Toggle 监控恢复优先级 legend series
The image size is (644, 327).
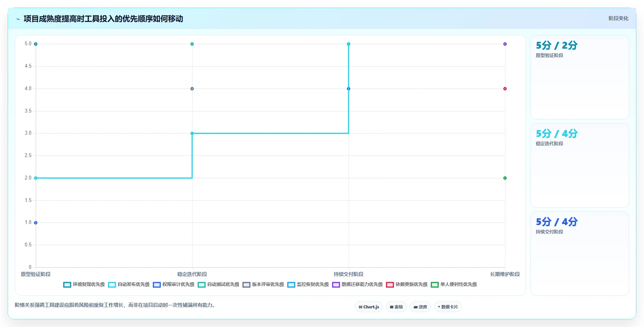tap(308, 284)
